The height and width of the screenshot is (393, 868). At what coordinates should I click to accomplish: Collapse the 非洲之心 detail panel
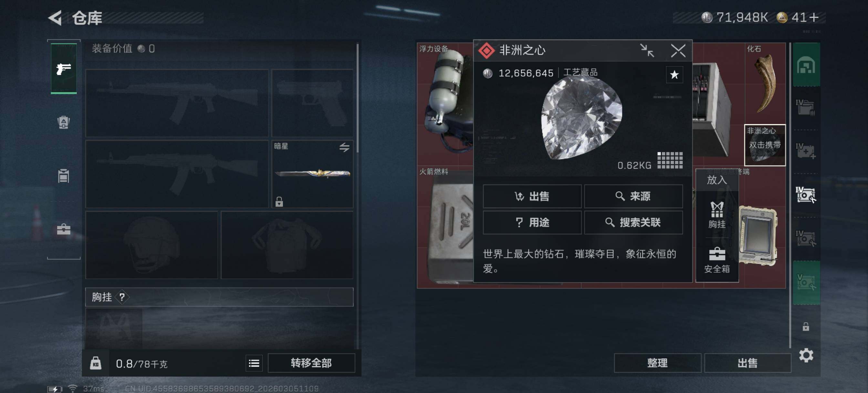[x=647, y=51]
